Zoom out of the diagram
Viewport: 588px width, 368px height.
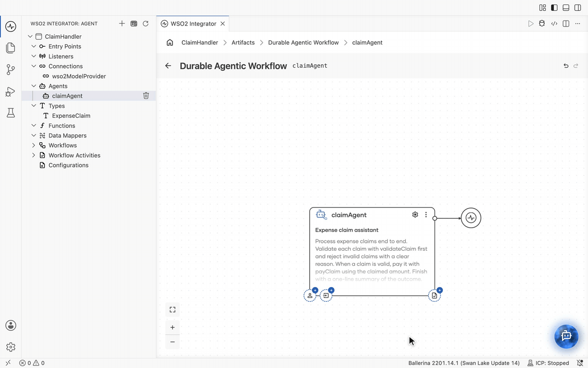[172, 342]
